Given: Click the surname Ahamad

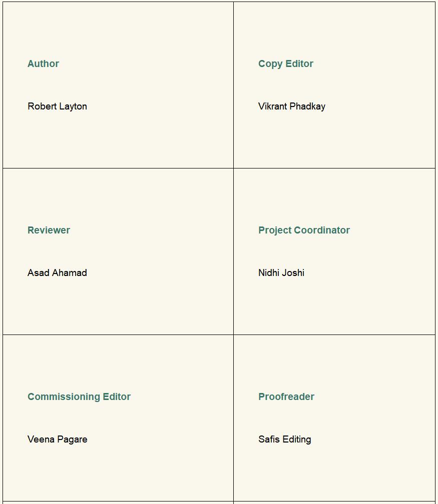Looking at the screenshot, I should tap(71, 272).
